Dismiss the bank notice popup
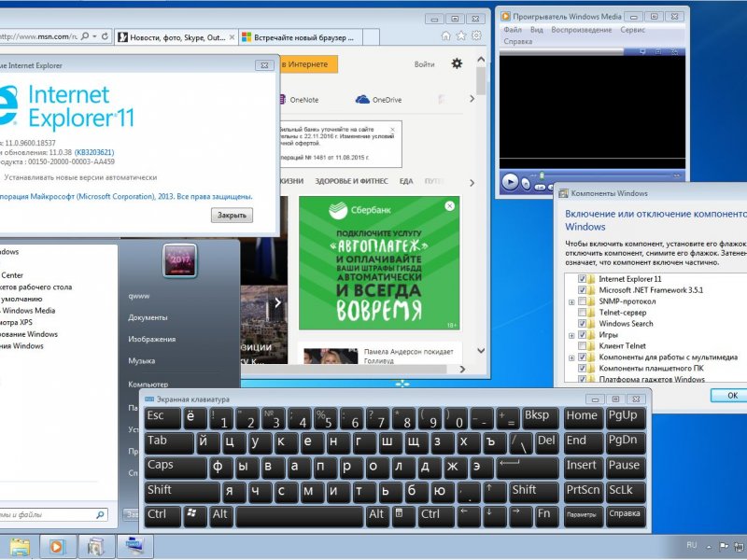The image size is (747, 560). pyautogui.click(x=392, y=130)
